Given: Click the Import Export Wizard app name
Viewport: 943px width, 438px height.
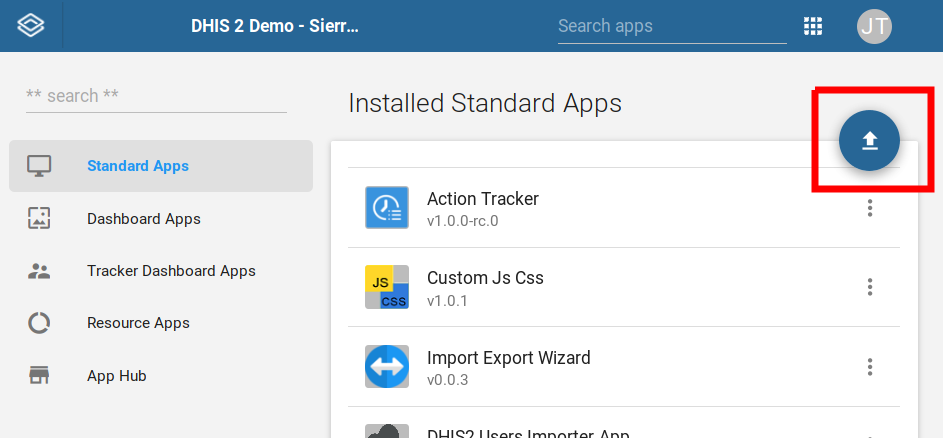Looking at the screenshot, I should (x=509, y=358).
